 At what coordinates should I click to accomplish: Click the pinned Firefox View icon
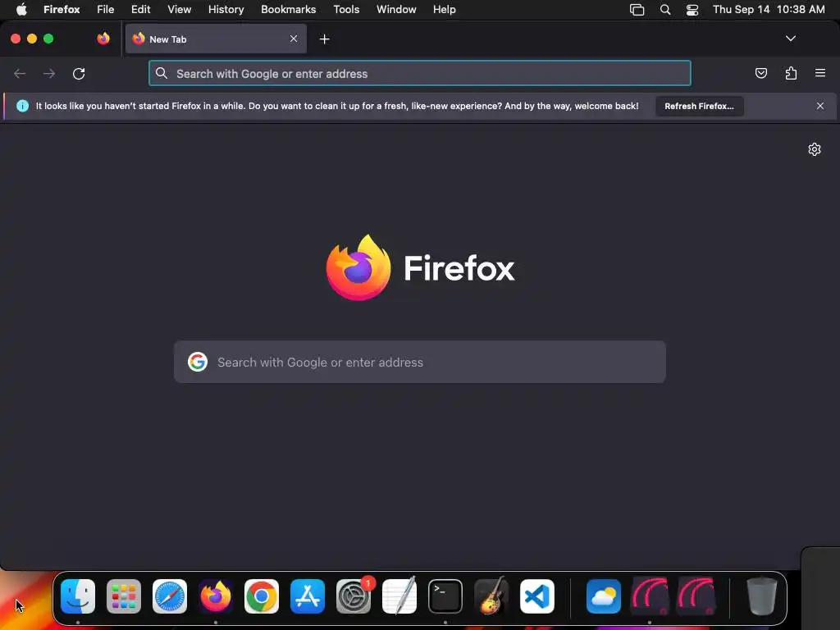pos(103,39)
